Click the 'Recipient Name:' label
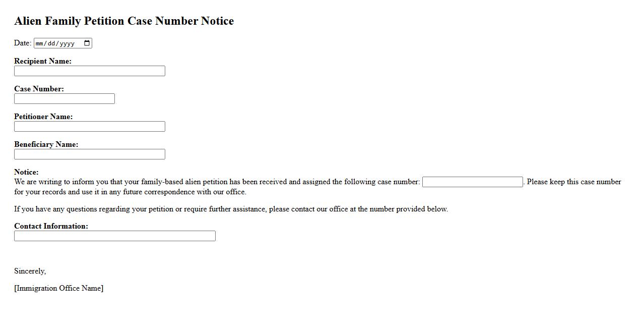This screenshot has width=644, height=328. point(43,61)
